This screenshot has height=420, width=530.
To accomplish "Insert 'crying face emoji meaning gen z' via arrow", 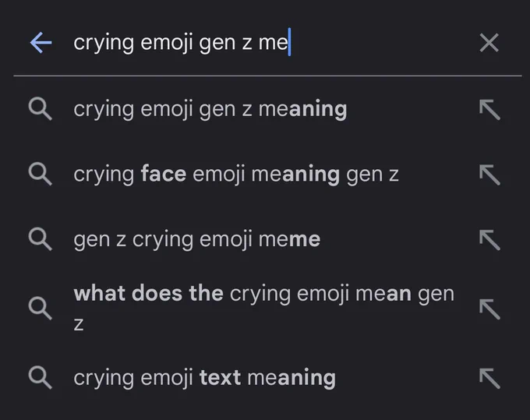I will [x=489, y=175].
